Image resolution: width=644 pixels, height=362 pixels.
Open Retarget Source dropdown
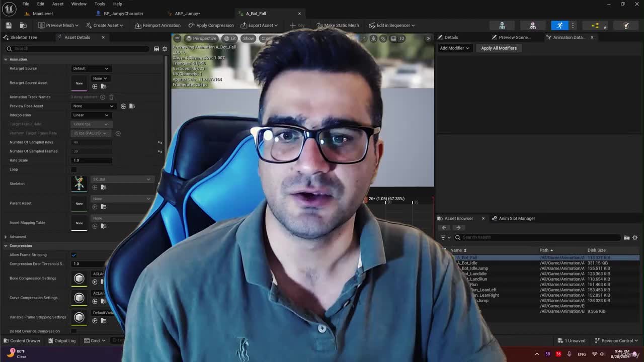click(x=91, y=68)
